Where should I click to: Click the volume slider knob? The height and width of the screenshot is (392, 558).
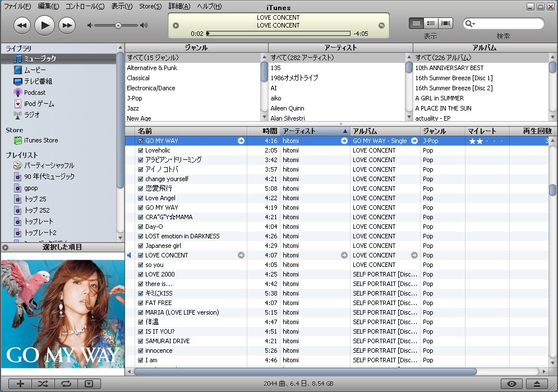[118, 26]
